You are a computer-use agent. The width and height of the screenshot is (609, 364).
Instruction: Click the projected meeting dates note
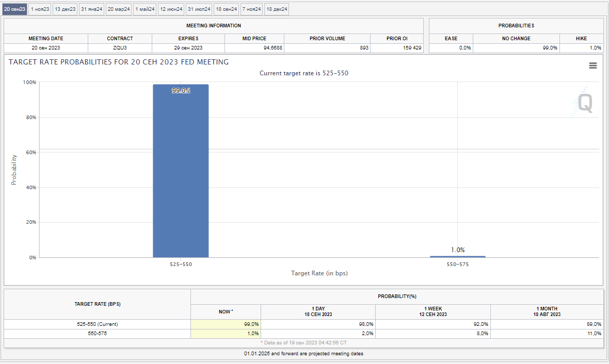point(303,354)
